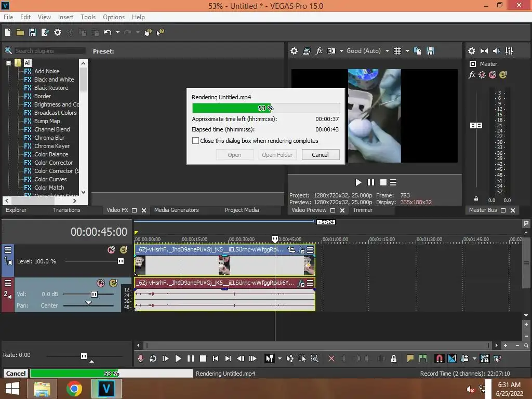The height and width of the screenshot is (399, 532).
Task: Cancel rendering in the dialog
Action: [x=320, y=155]
